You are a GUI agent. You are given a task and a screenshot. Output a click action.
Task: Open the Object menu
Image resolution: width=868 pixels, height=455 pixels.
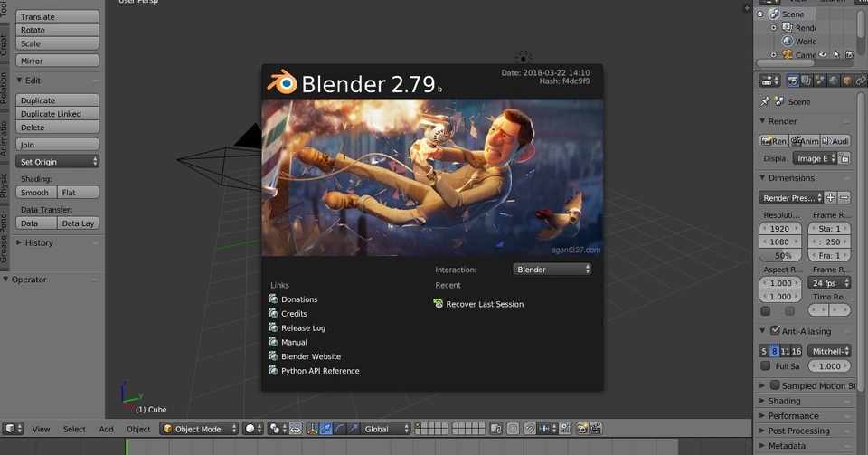pos(138,429)
